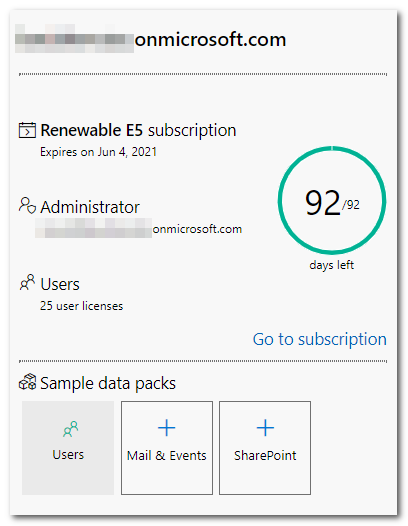This screenshot has width=408, height=526.
Task: Add the Mail & Events data pack
Action: pos(167,448)
